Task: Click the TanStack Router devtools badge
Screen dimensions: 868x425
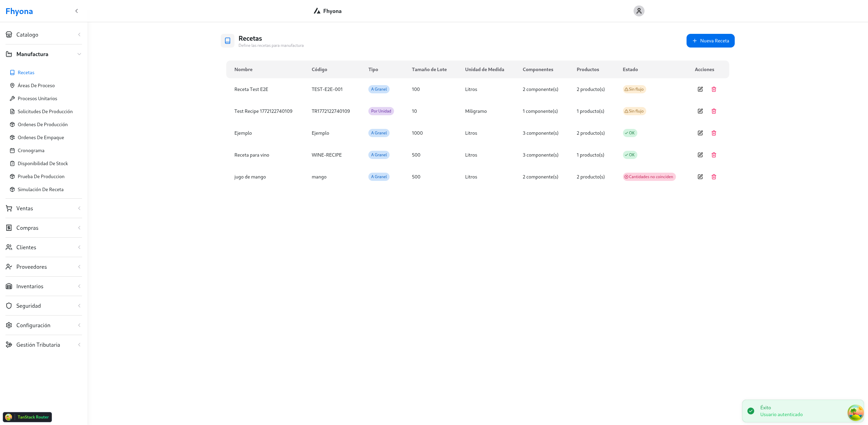Action: [27, 417]
